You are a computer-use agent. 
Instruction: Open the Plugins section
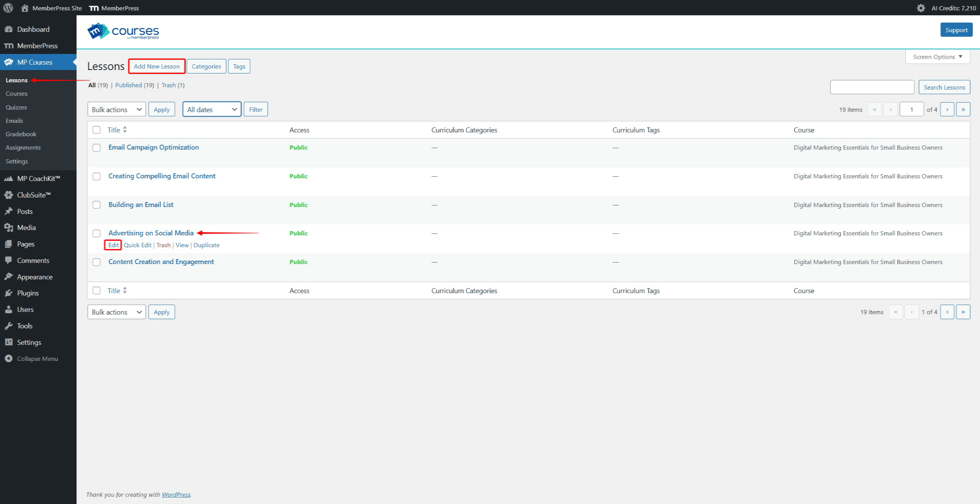pos(28,293)
